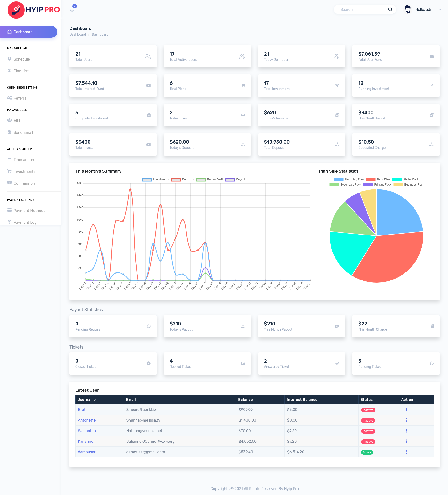Click the Pending Request spinner icon
Viewport: 448px width, 495px height.
tap(149, 326)
